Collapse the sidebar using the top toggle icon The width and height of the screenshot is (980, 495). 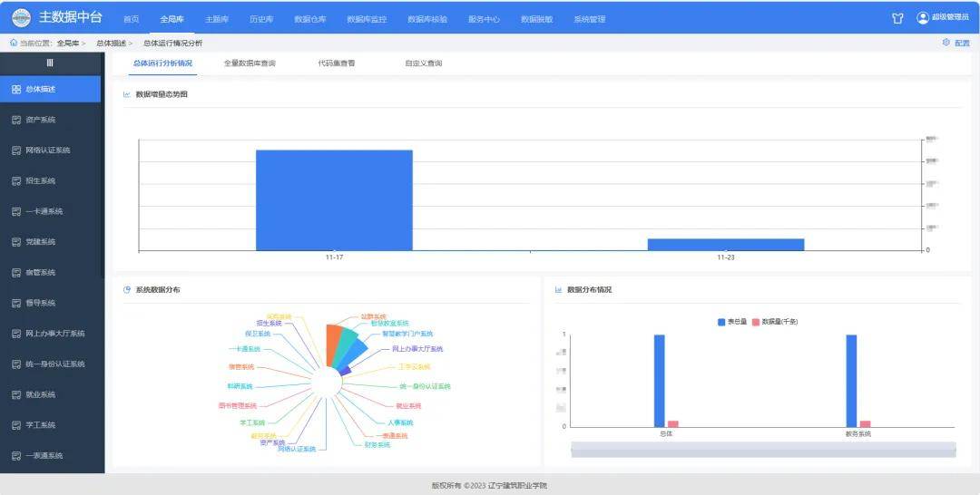click(50, 63)
